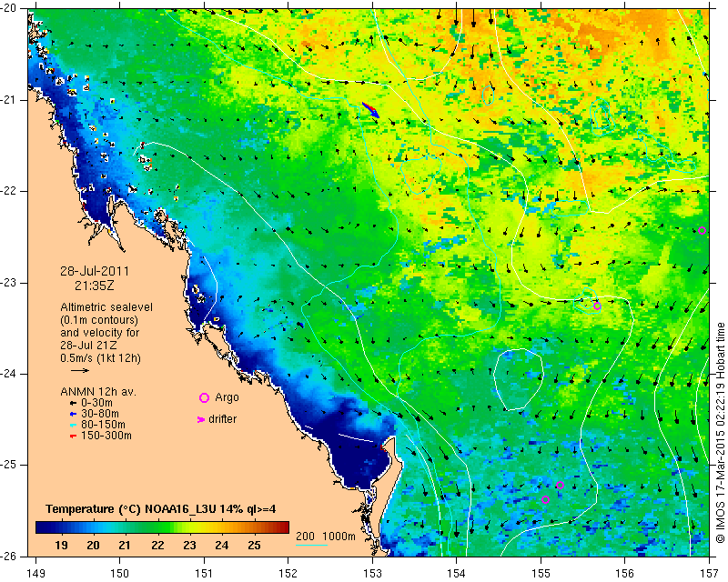Screen dimensions: 728x582
Task: Click the '28-Jul-2011' date text
Action: click(x=95, y=271)
